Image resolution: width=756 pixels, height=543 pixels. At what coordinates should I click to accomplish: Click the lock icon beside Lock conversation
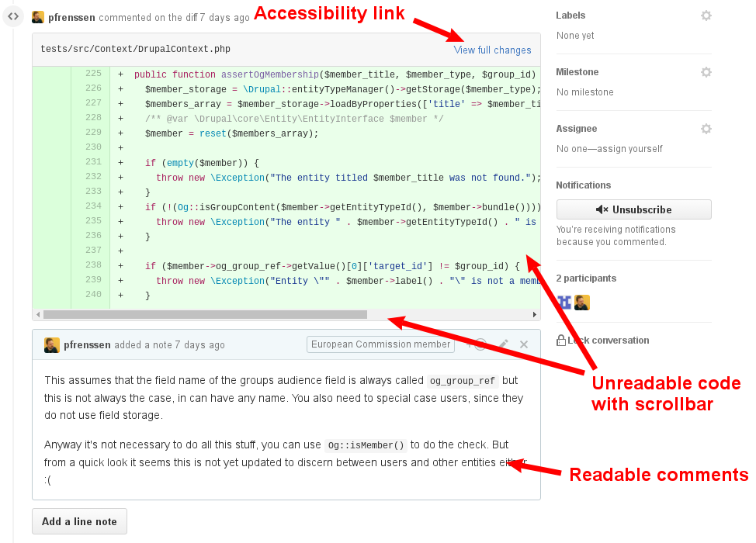tap(560, 340)
